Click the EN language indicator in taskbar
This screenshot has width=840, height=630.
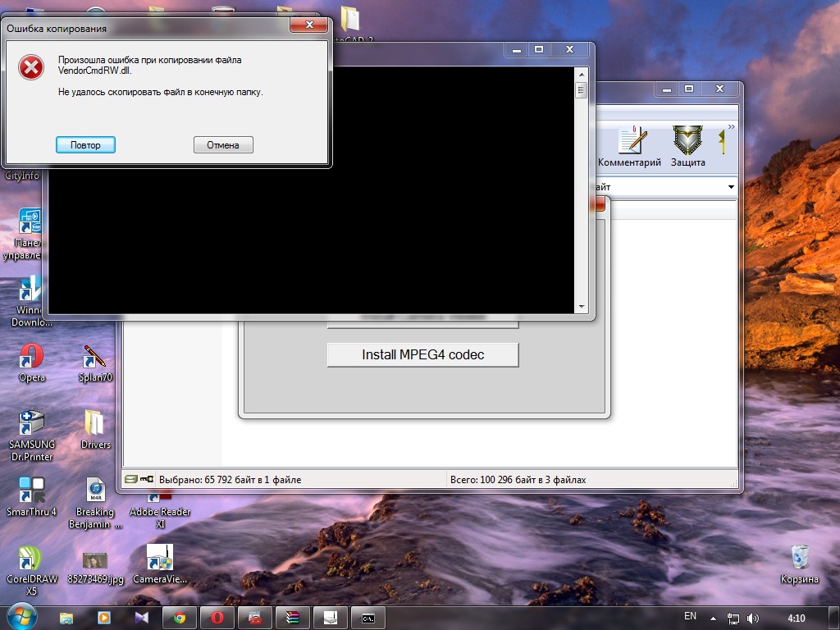click(x=690, y=616)
